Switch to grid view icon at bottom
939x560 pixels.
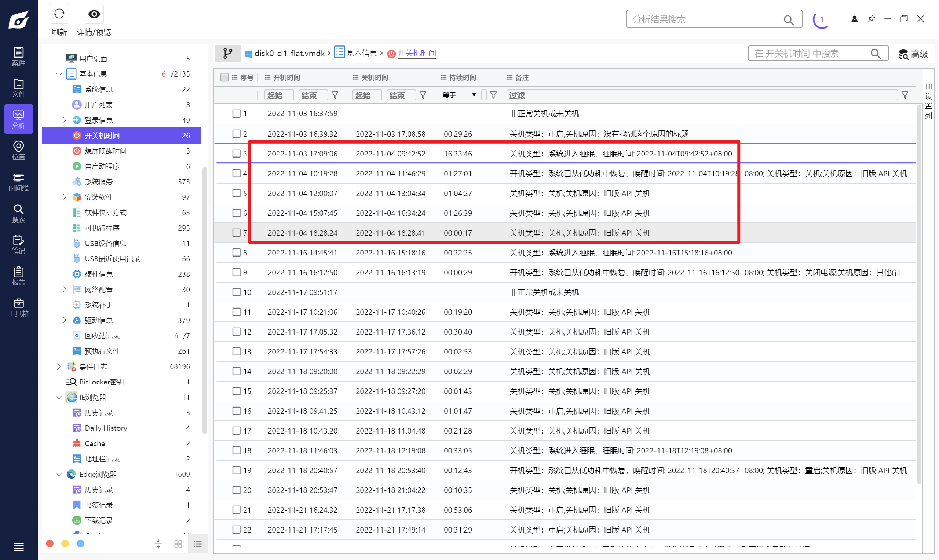pos(178,544)
